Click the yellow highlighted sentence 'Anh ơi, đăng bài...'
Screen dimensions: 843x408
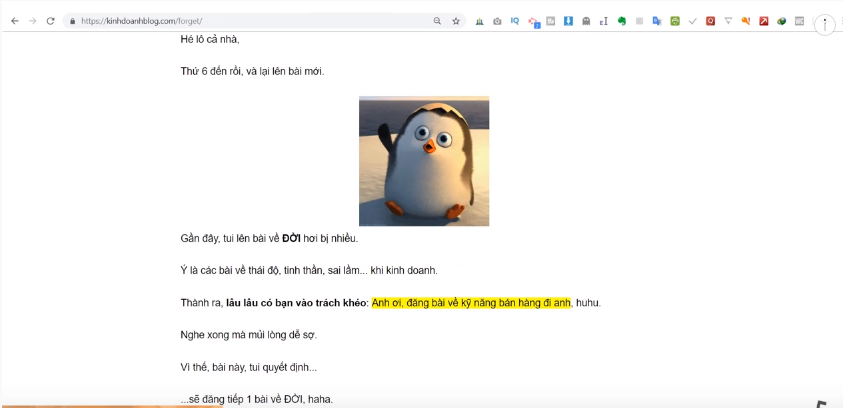470,303
